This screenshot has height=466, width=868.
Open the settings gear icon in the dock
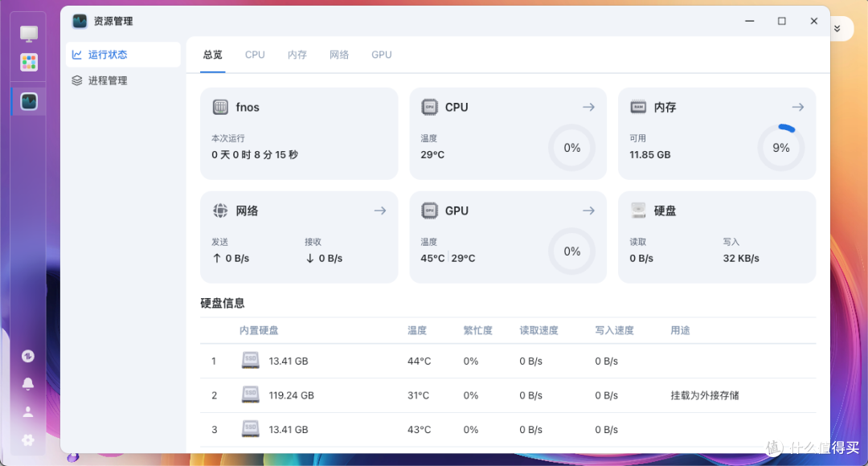click(x=27, y=440)
